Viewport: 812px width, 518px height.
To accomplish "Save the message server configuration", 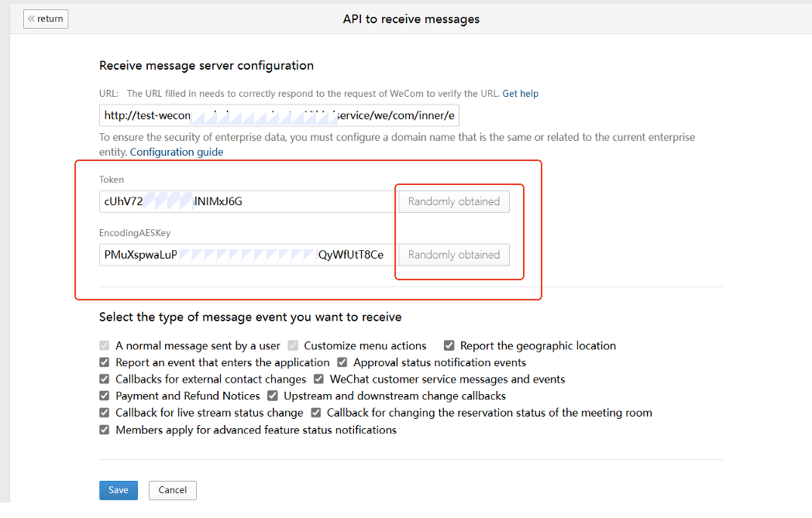I will [119, 490].
